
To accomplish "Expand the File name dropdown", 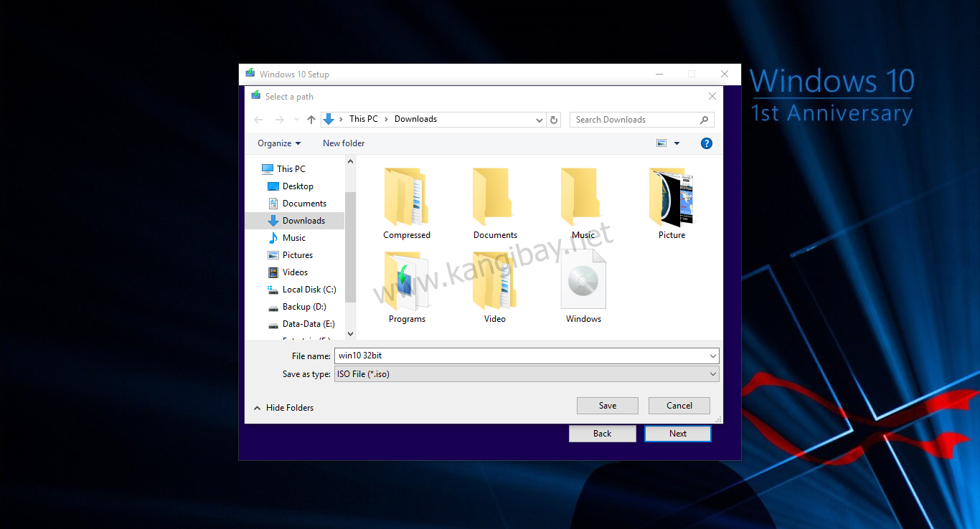I will coord(712,356).
